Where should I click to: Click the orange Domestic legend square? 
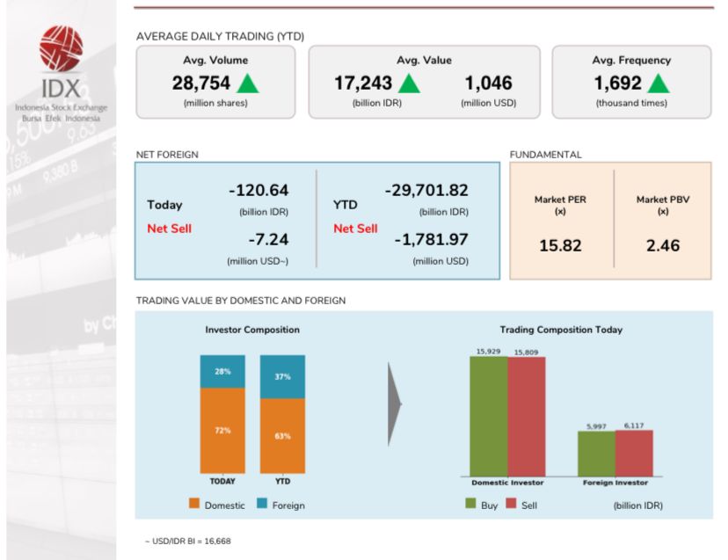point(194,505)
